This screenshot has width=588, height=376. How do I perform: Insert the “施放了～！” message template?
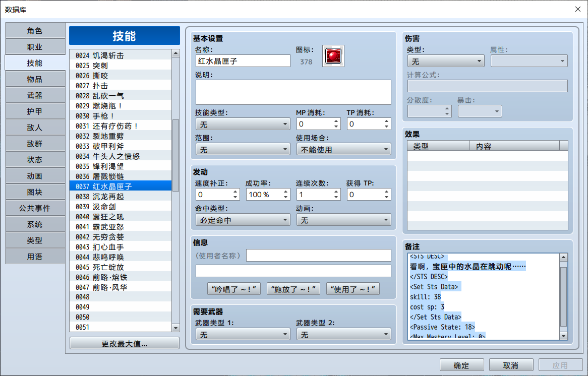(x=293, y=289)
